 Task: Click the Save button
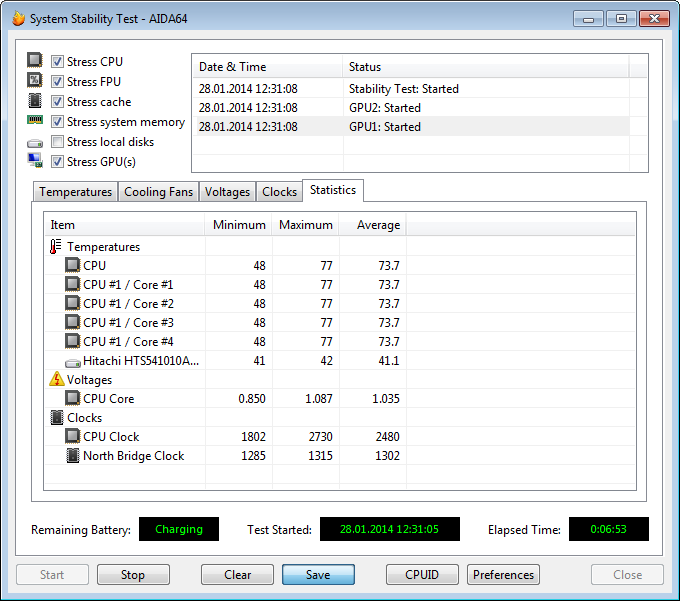[318, 575]
